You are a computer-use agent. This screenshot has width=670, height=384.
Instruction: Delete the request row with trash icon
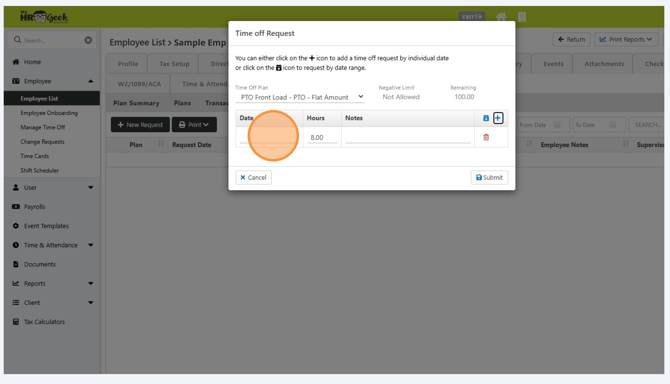click(x=486, y=137)
